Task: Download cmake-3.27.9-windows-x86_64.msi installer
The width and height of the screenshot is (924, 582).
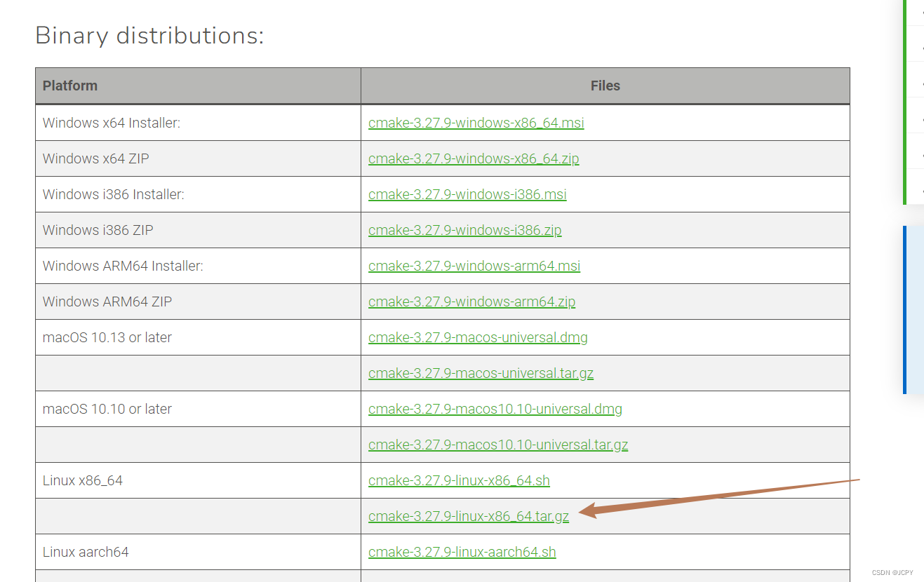Action: (476, 122)
